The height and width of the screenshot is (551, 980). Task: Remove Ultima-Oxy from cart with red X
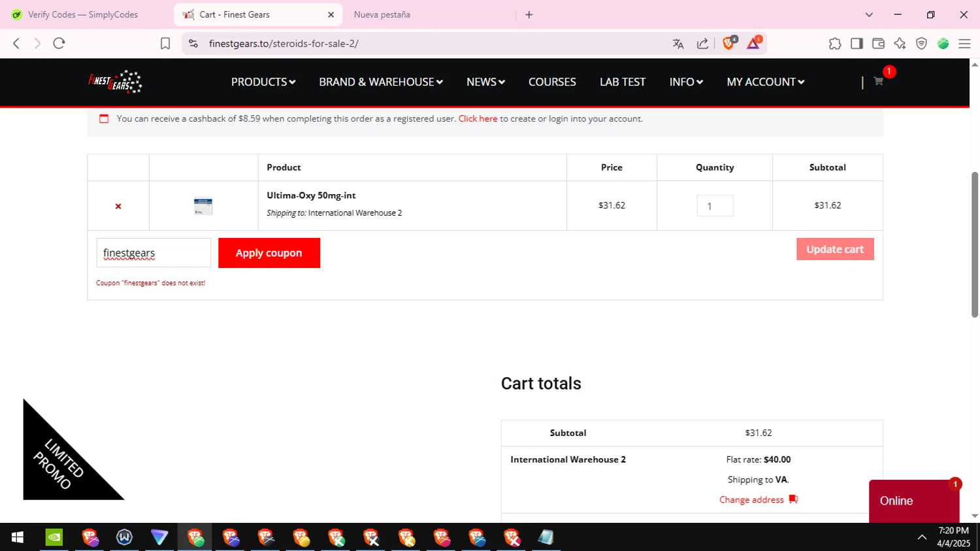[118, 206]
